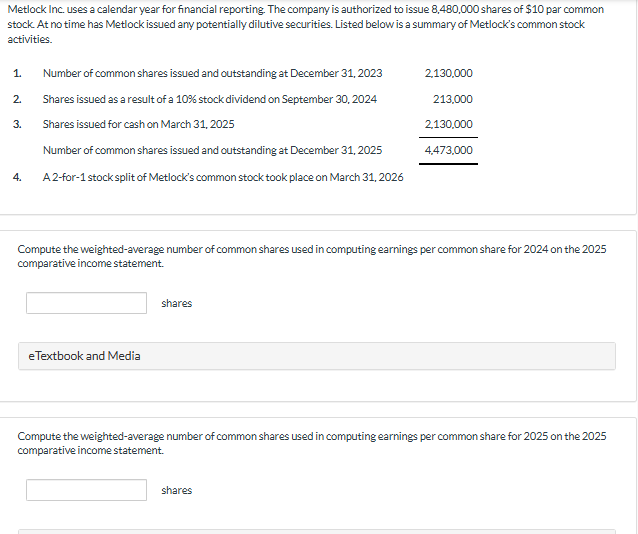Click the 'shares' label beside the 2025 input

(176, 490)
